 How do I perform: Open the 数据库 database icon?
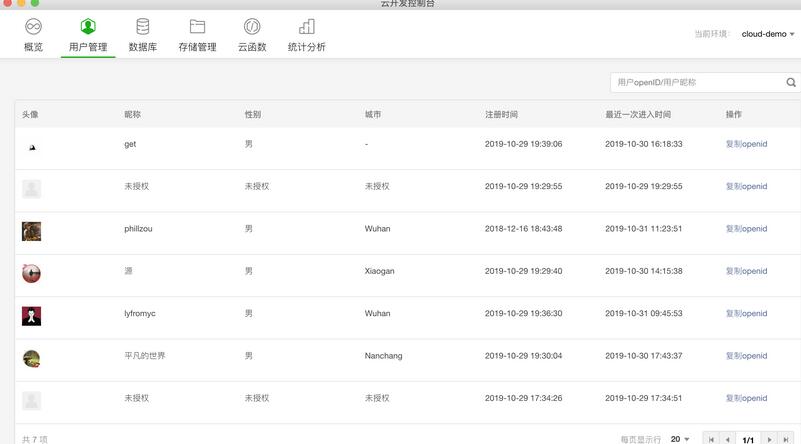(x=143, y=27)
